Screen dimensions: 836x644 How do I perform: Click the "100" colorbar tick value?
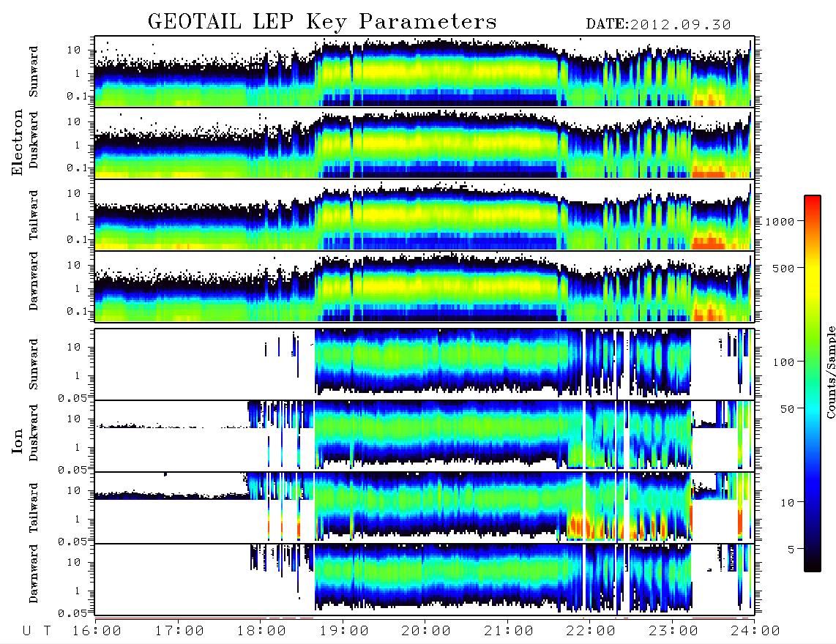pos(783,362)
